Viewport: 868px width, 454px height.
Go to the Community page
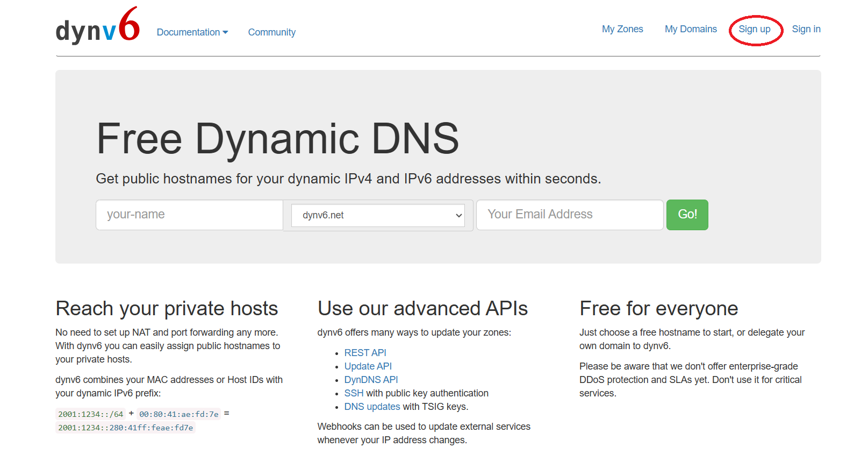point(271,32)
